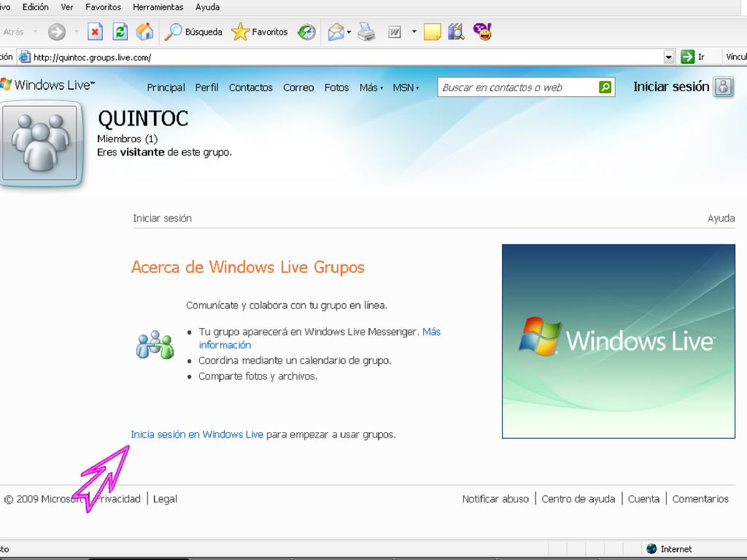
Task: Open Correo in Windows Live nav
Action: (298, 87)
